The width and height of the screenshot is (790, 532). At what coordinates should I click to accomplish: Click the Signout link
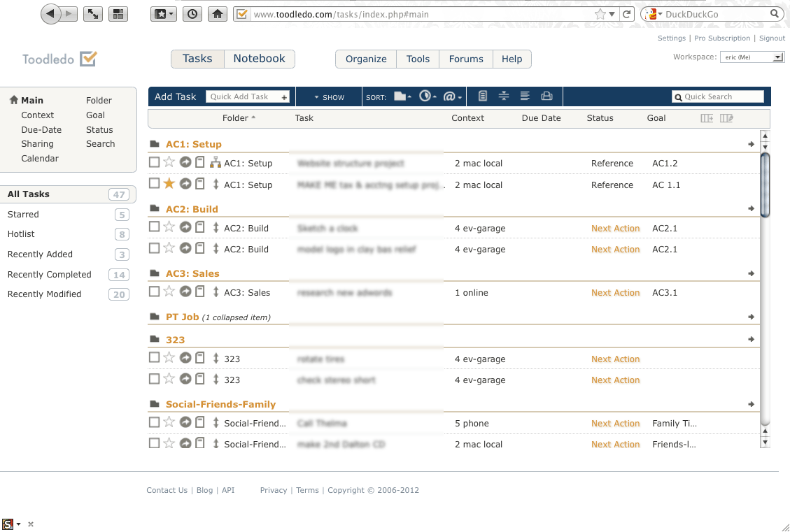pyautogui.click(x=772, y=38)
